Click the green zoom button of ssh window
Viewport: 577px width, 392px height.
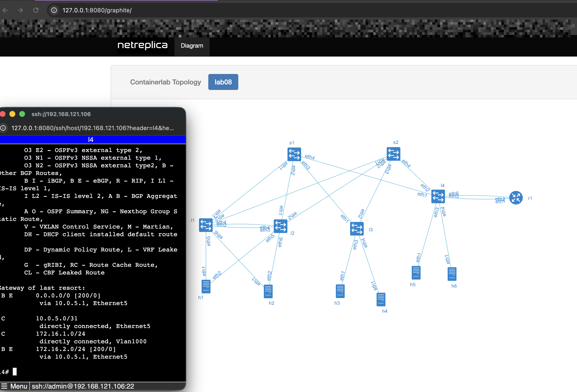point(22,114)
